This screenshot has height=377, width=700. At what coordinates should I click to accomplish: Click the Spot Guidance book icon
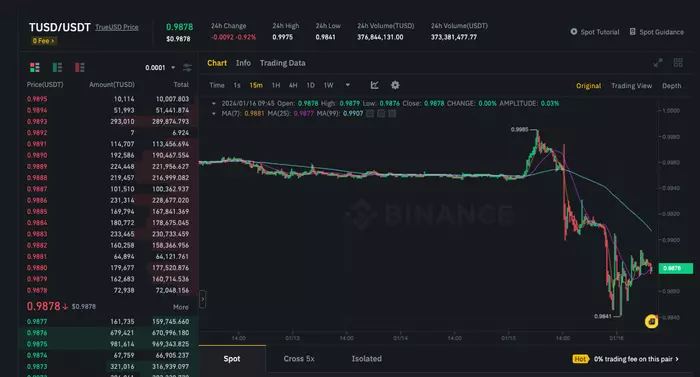pos(633,32)
